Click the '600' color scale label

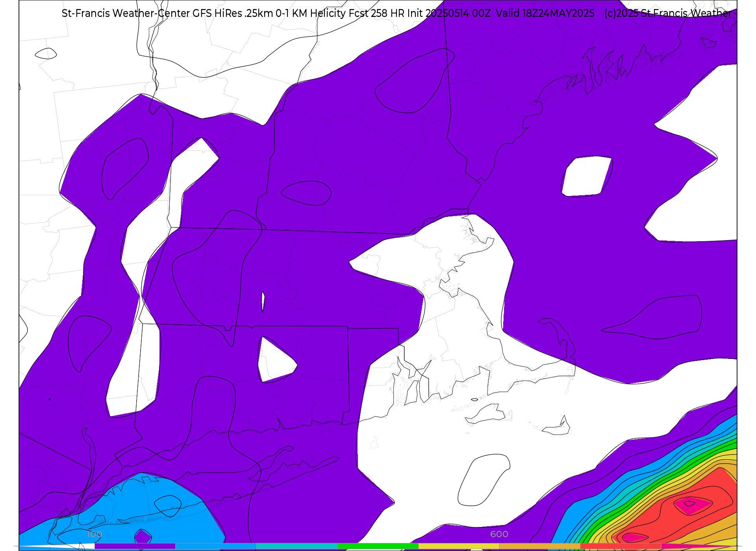coord(499,534)
